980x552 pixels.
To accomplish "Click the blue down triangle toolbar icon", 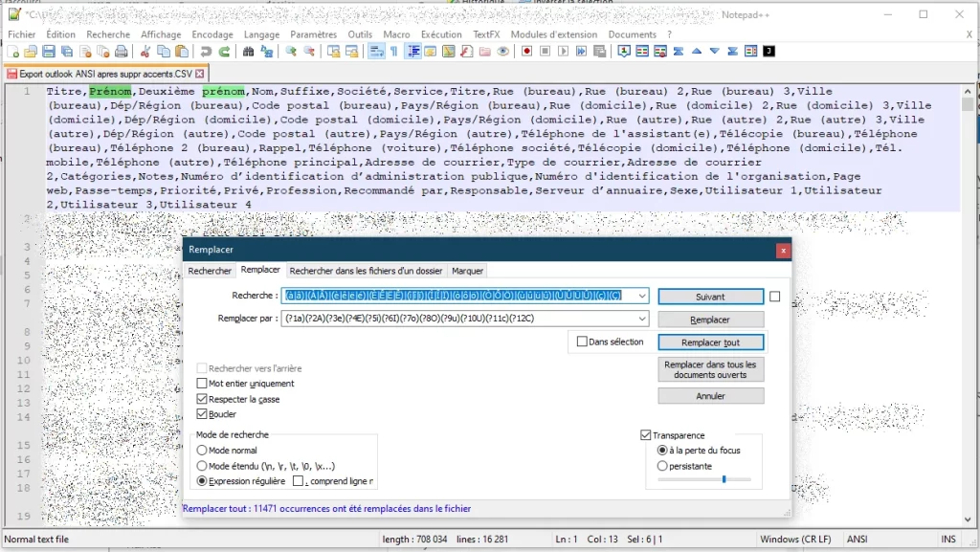I will [714, 52].
